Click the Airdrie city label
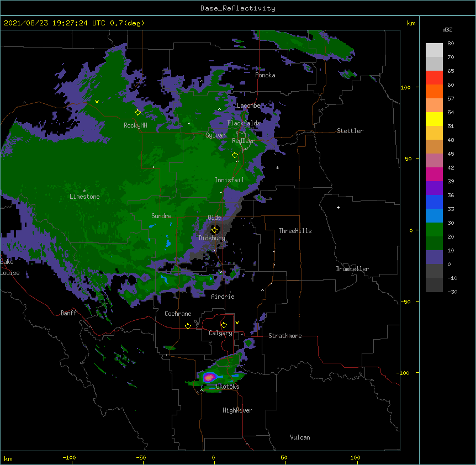 [223, 297]
